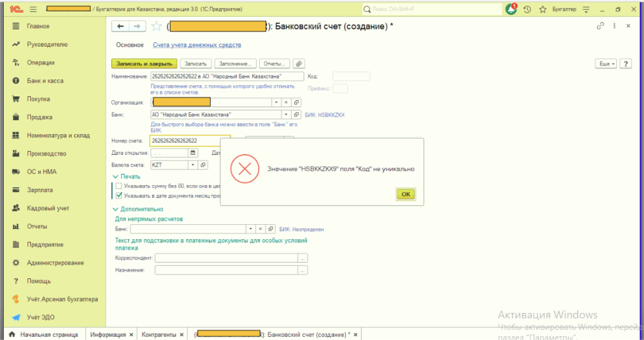
Task: Collapse the Печать section
Action: pyautogui.click(x=115, y=176)
